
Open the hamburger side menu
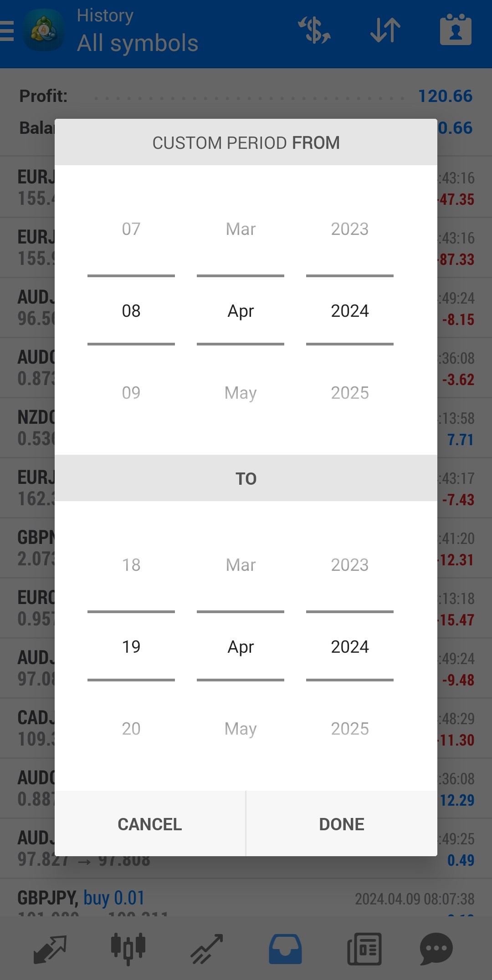[x=7, y=31]
